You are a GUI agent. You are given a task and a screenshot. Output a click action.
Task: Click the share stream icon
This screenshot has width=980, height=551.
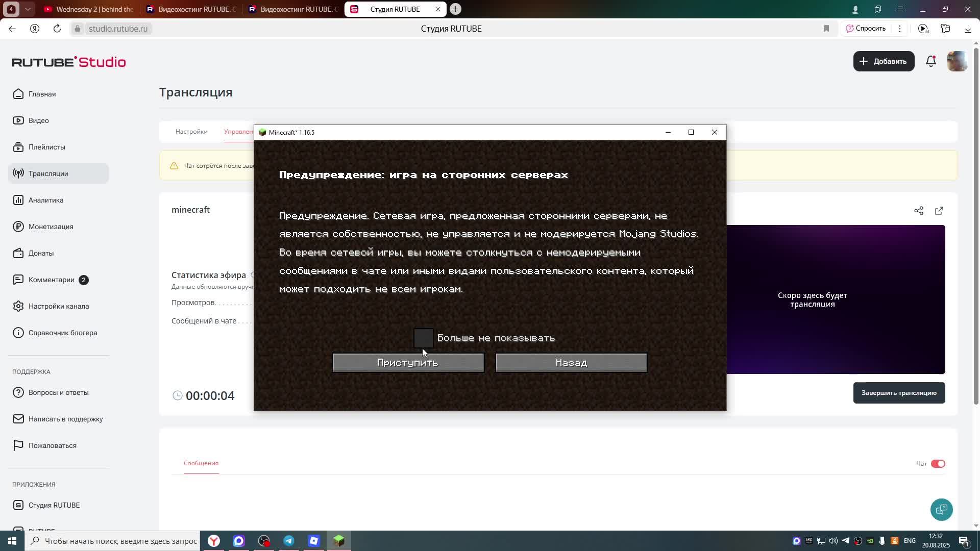pos(918,211)
